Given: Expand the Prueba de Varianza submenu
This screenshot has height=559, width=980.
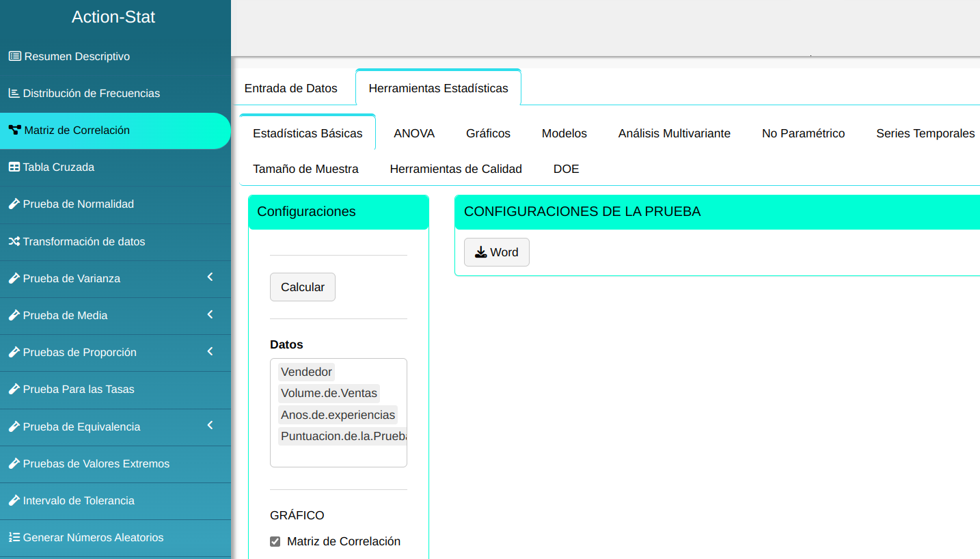Looking at the screenshot, I should point(210,277).
